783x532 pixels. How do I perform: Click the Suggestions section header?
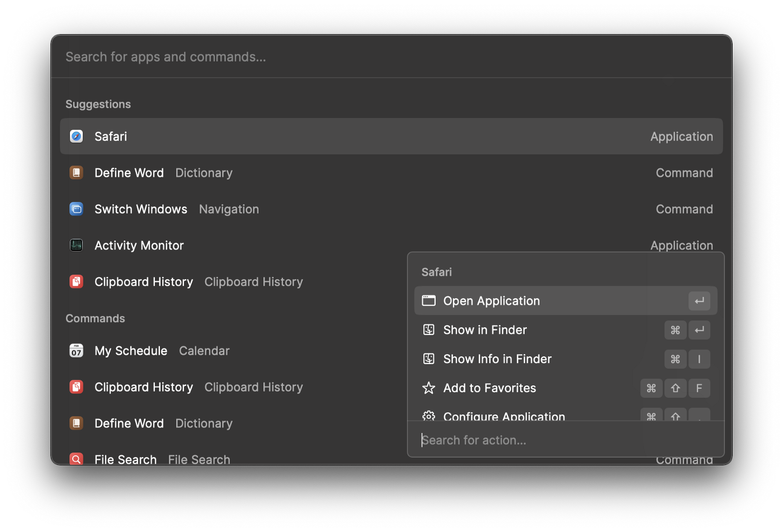point(98,104)
